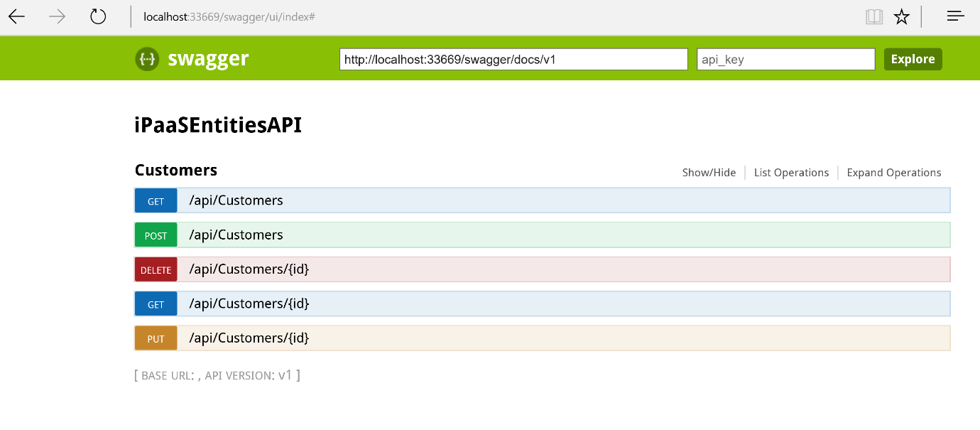Image resolution: width=980 pixels, height=430 pixels.
Task: Click Expand Operations link
Action: tap(894, 173)
